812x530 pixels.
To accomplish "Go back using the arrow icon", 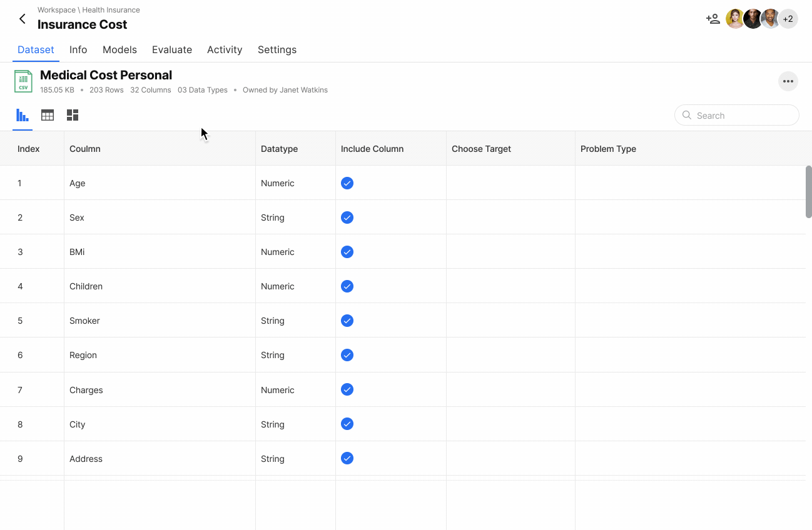I will pos(23,19).
